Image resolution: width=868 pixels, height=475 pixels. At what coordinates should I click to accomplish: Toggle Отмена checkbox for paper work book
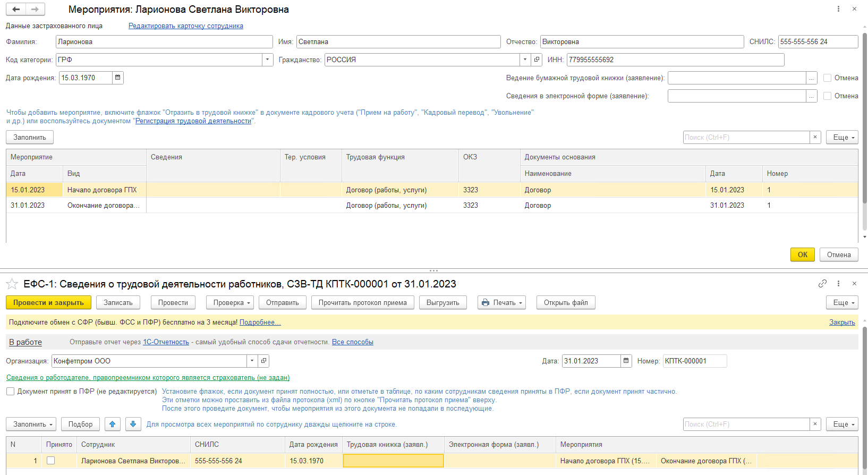point(827,78)
